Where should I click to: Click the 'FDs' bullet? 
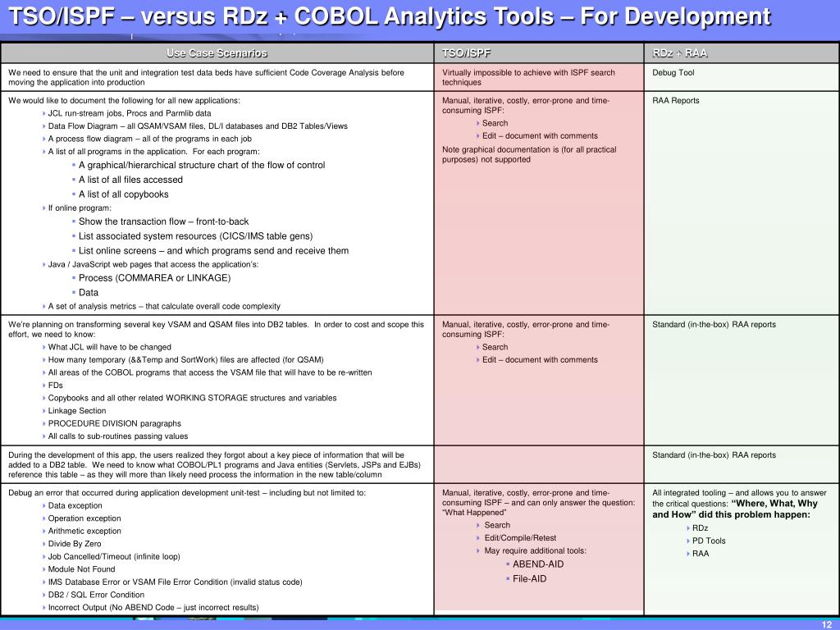pos(55,386)
